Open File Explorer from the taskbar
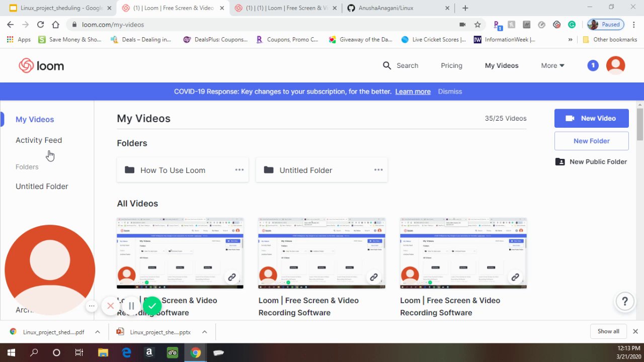 [103, 352]
